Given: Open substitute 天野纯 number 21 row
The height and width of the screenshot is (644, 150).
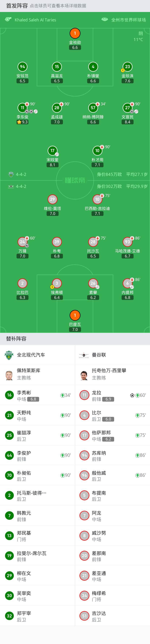Looking at the screenshot, I should tap(37, 415).
